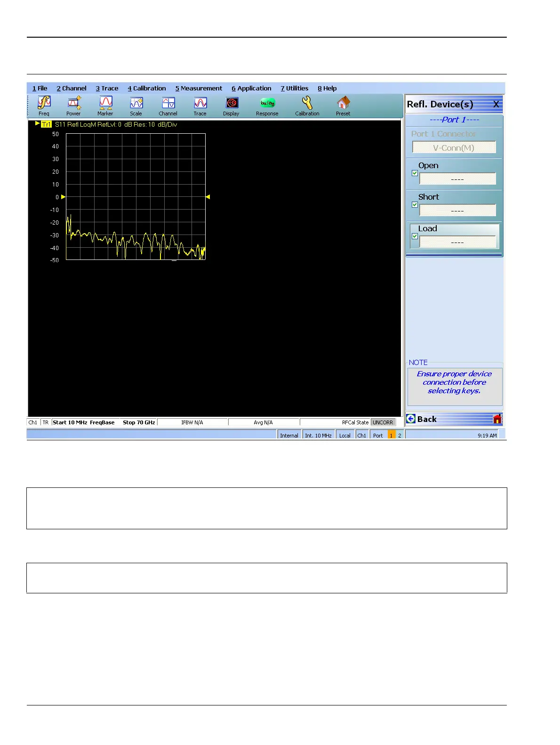
Task: Open the Freq toolbar icon
Action: [x=44, y=105]
